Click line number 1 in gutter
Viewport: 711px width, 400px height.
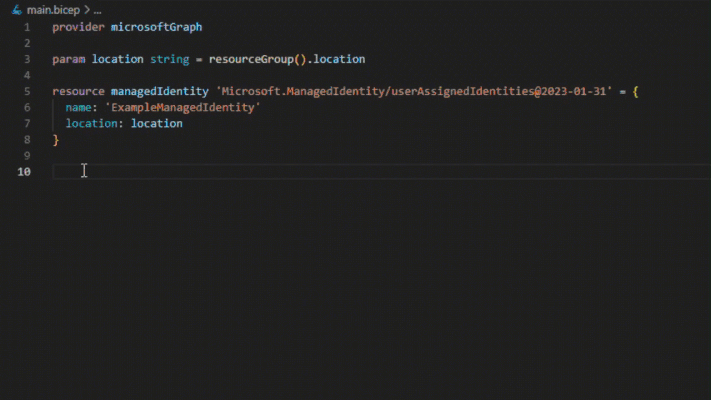[x=27, y=27]
